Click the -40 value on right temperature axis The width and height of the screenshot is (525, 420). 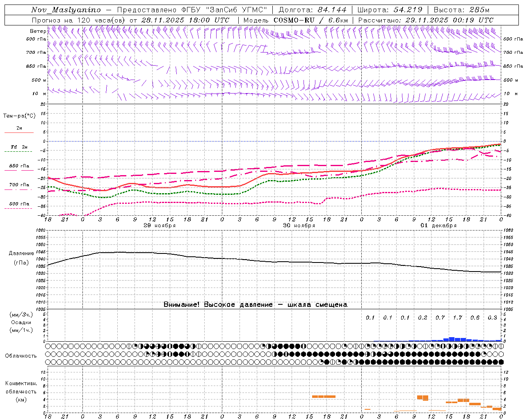point(507,215)
